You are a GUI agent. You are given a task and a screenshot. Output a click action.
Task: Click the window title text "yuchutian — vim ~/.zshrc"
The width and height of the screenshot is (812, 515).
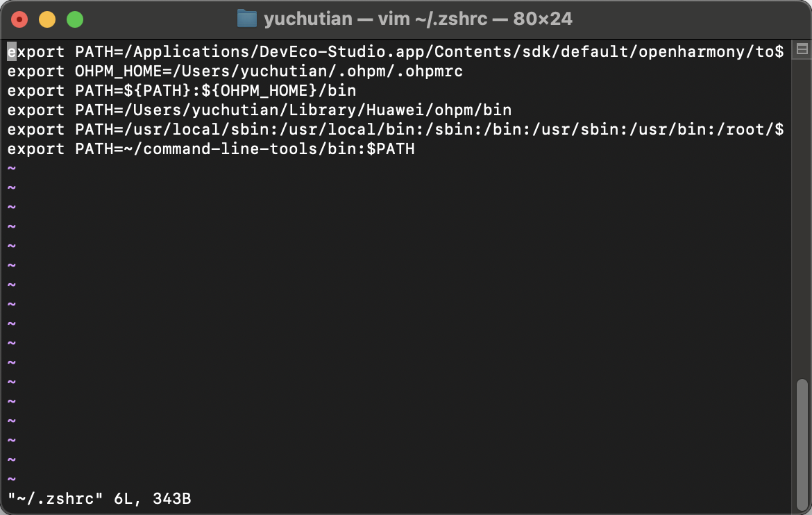point(375,19)
